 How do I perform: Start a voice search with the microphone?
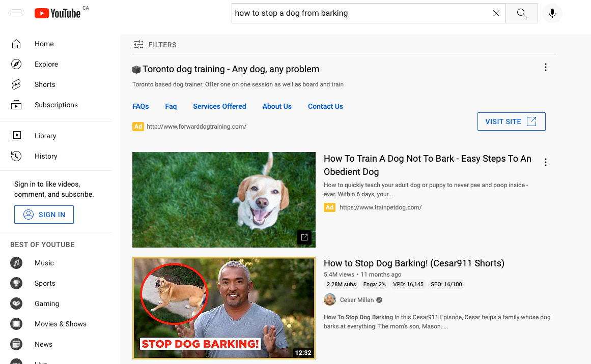coord(552,13)
